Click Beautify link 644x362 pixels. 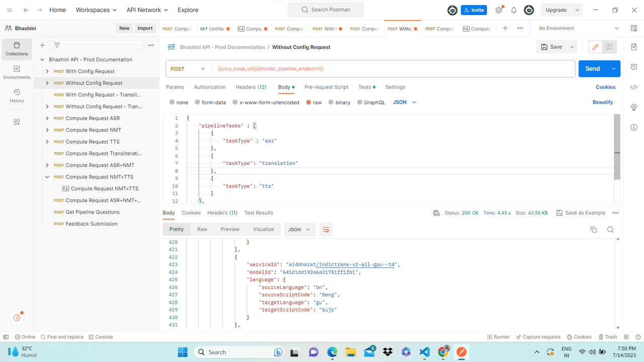pyautogui.click(x=603, y=102)
